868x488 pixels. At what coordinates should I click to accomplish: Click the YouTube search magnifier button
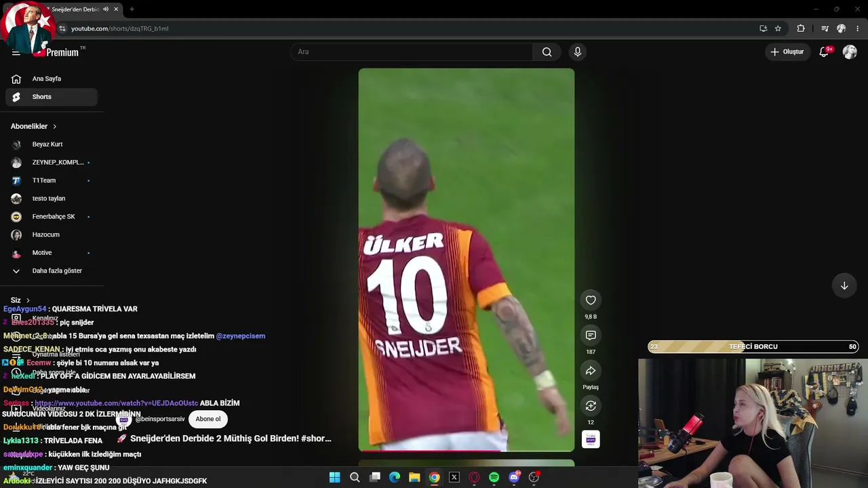(547, 52)
